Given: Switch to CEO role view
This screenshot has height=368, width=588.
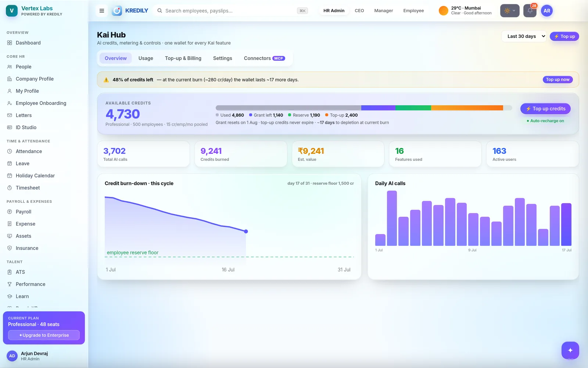Looking at the screenshot, I should (x=359, y=11).
